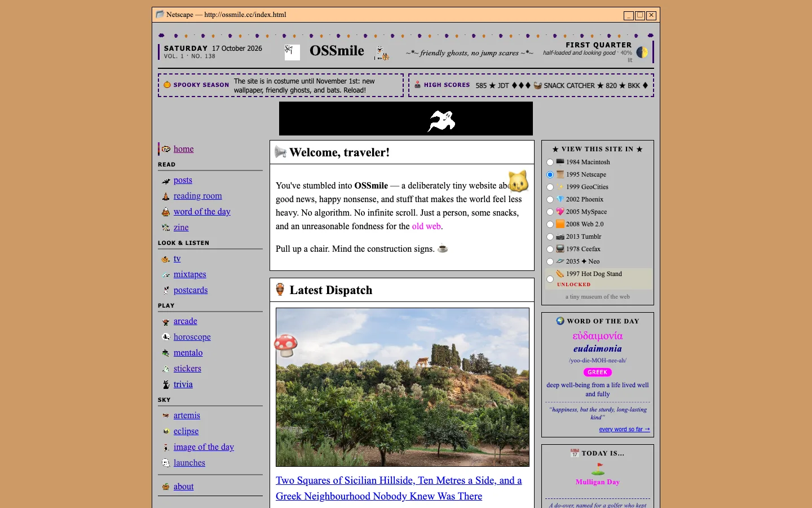Image resolution: width=812 pixels, height=508 pixels.
Task: Open the Sicilian hillside dispatch photo
Action: point(403,387)
